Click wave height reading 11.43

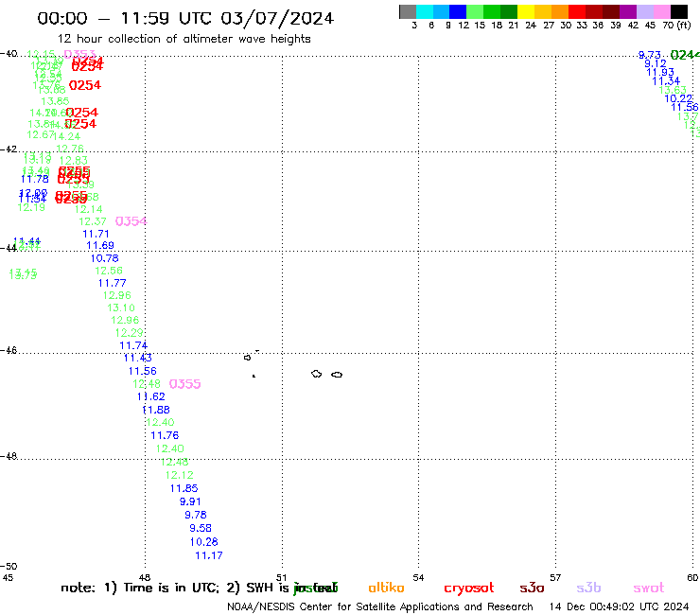[x=137, y=358]
